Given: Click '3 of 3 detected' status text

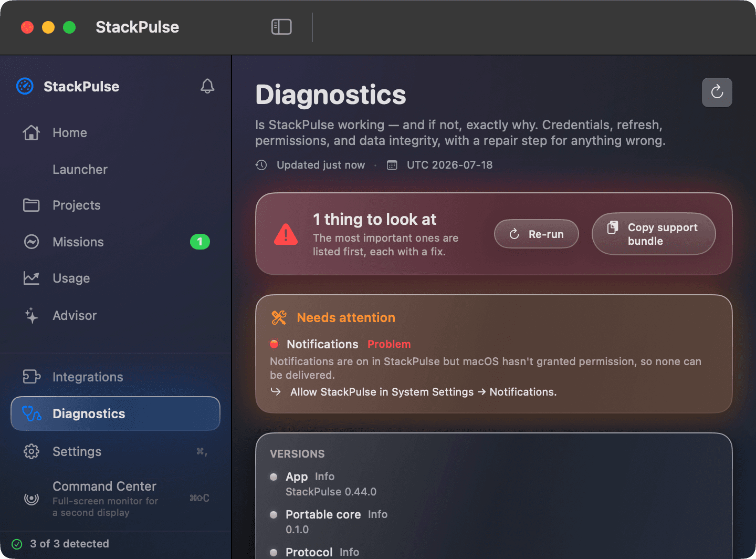Looking at the screenshot, I should (x=69, y=544).
